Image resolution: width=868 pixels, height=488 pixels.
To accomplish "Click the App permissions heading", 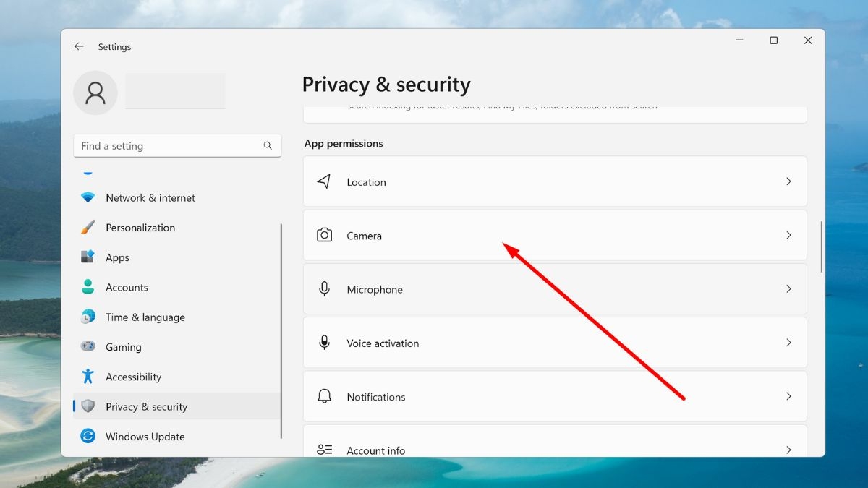I will pyautogui.click(x=344, y=143).
